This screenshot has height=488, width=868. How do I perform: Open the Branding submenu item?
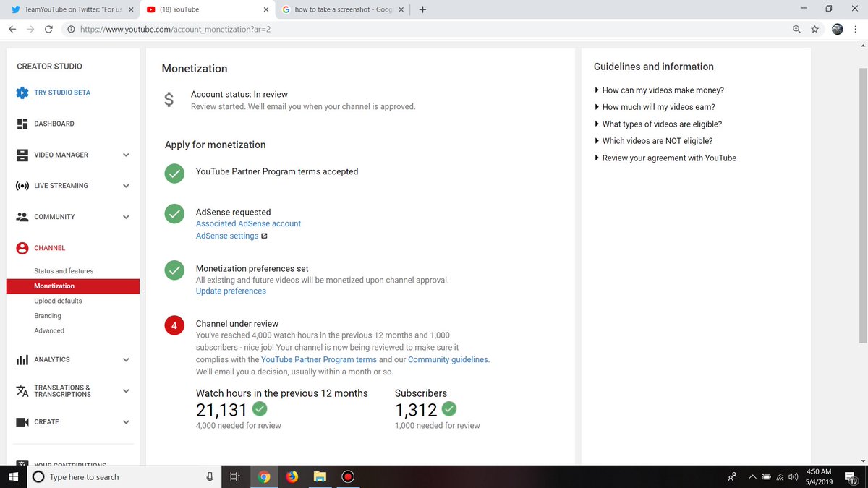click(x=48, y=316)
